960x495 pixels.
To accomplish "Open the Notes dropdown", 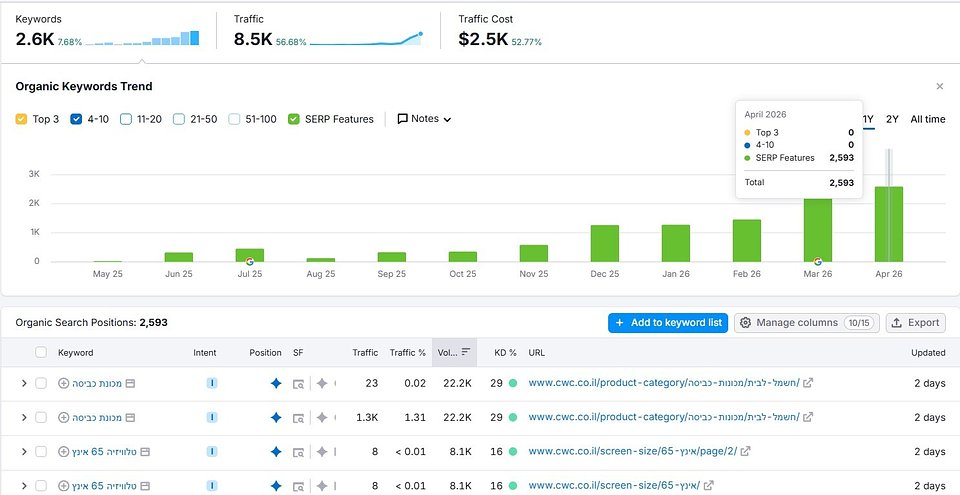I will click(x=424, y=119).
